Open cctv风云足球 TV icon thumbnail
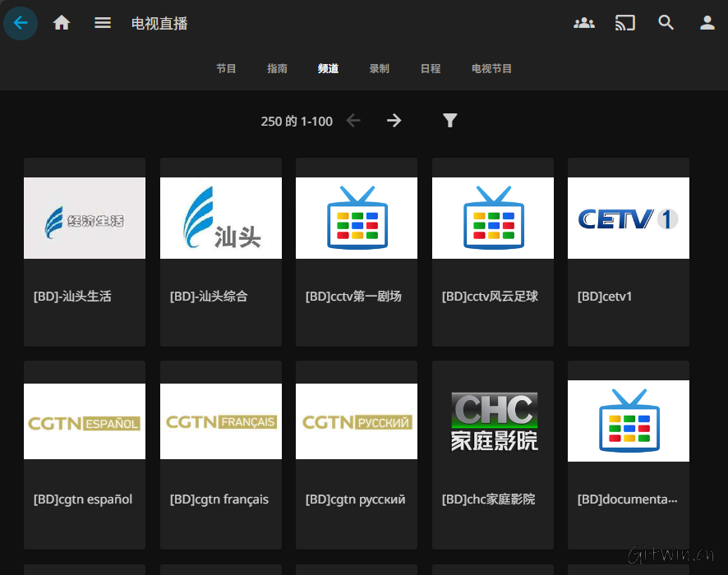This screenshot has height=575, width=728. click(x=493, y=218)
